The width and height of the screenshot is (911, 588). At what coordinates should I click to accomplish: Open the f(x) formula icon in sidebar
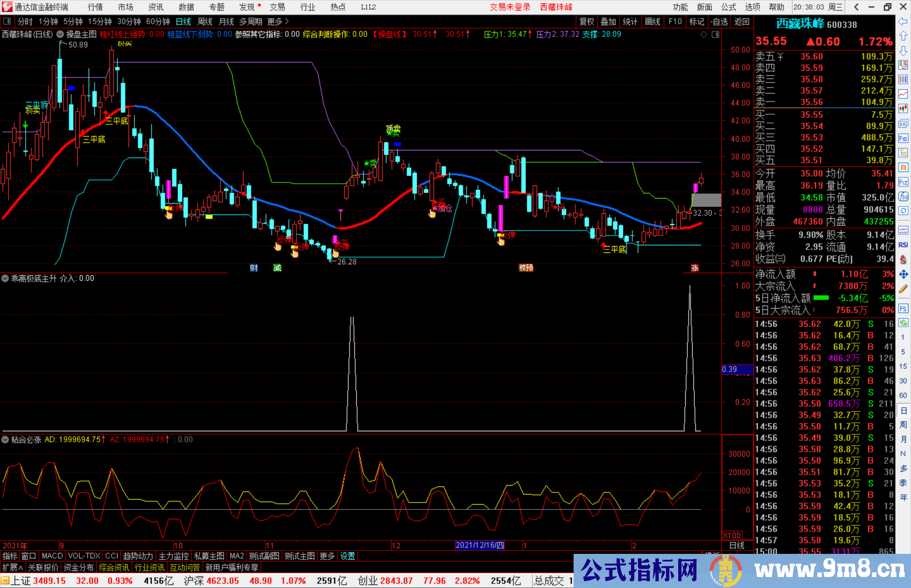coord(903,196)
